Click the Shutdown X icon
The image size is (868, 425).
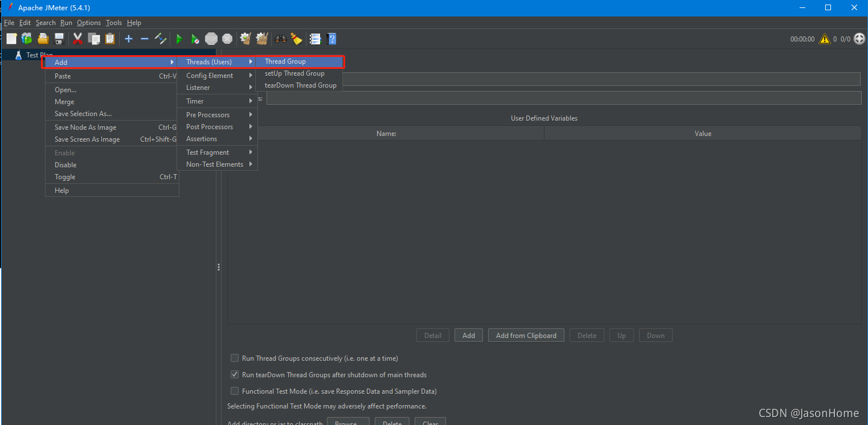click(227, 39)
